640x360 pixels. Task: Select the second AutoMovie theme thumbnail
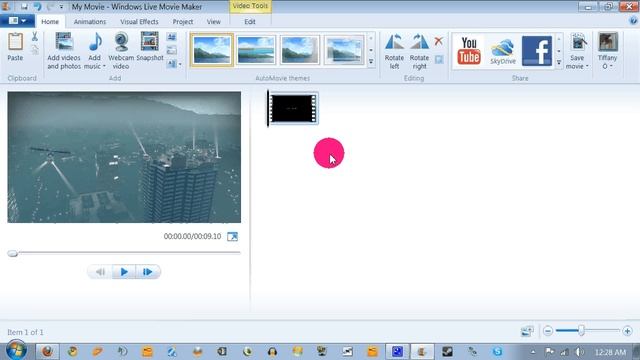click(256, 50)
